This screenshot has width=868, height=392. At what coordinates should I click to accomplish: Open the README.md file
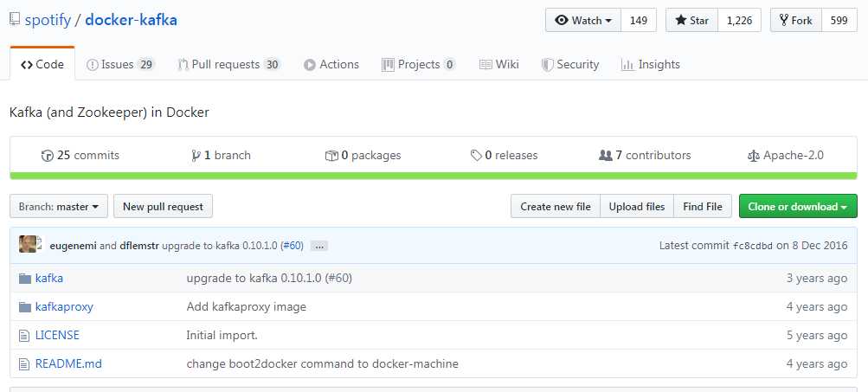tap(68, 363)
